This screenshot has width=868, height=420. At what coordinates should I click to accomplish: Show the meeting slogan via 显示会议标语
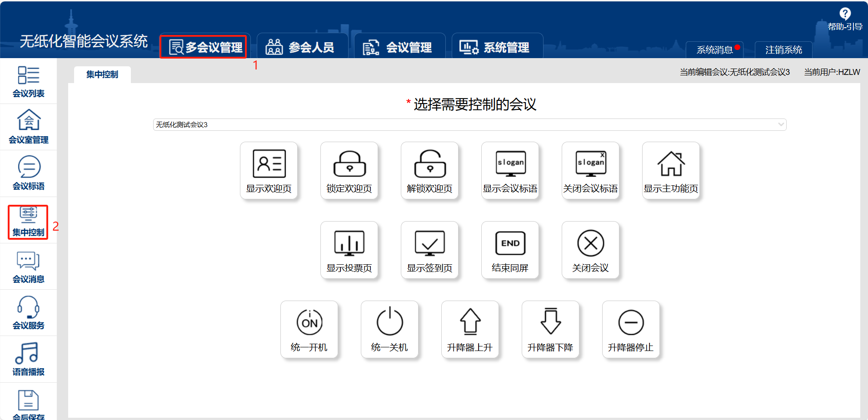pyautogui.click(x=510, y=170)
